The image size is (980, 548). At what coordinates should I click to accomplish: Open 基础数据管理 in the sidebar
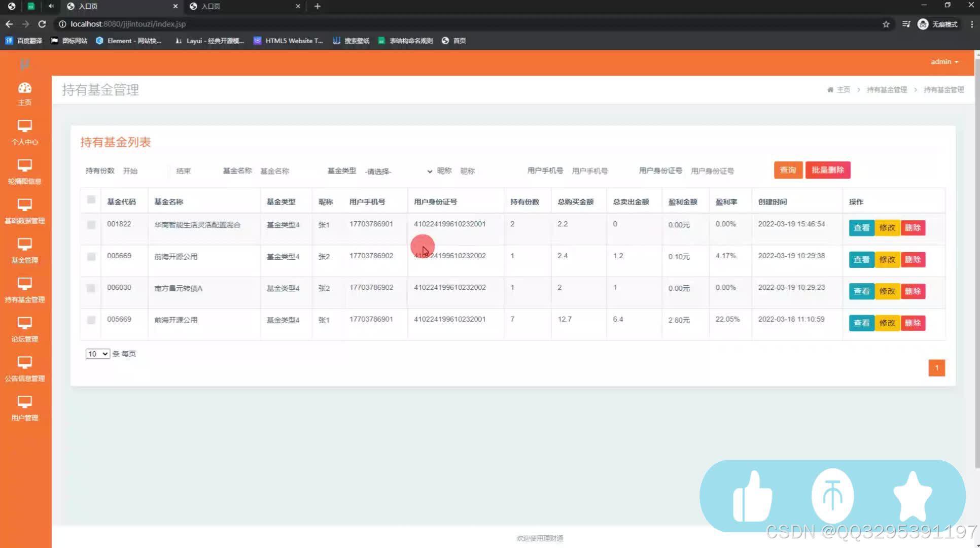coord(25,212)
